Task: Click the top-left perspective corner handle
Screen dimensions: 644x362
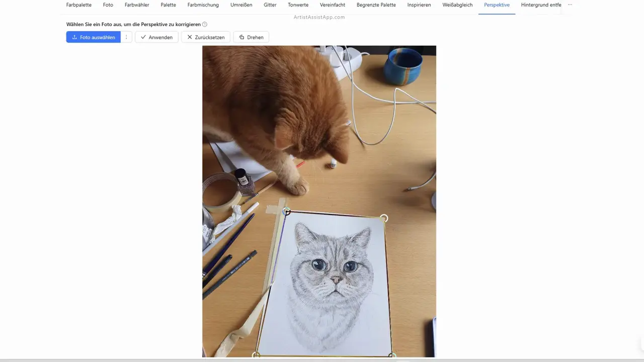Action: (286, 212)
